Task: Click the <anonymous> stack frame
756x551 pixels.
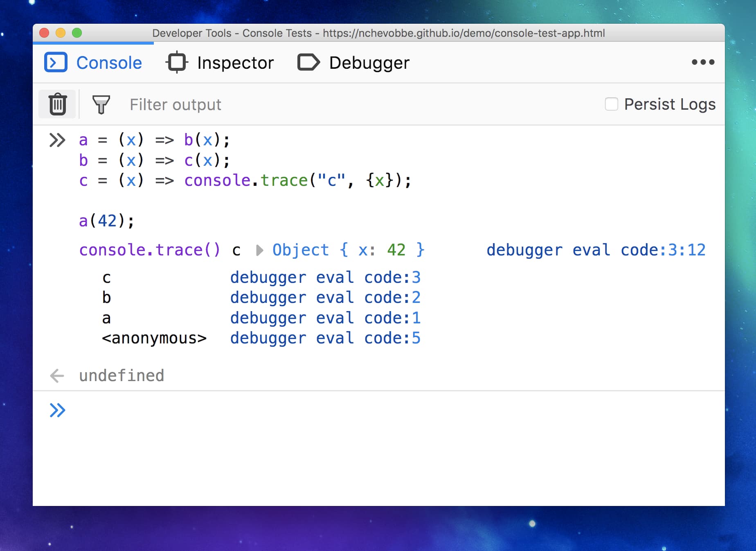Action: point(154,338)
